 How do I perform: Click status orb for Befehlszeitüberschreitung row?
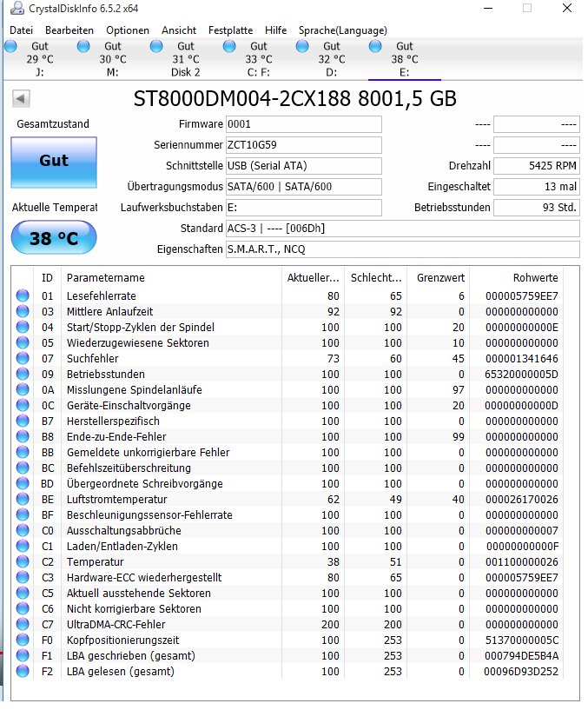pyautogui.click(x=23, y=468)
